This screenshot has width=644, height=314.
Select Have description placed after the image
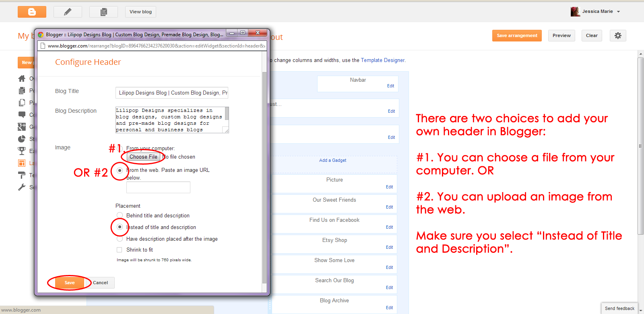(x=120, y=239)
